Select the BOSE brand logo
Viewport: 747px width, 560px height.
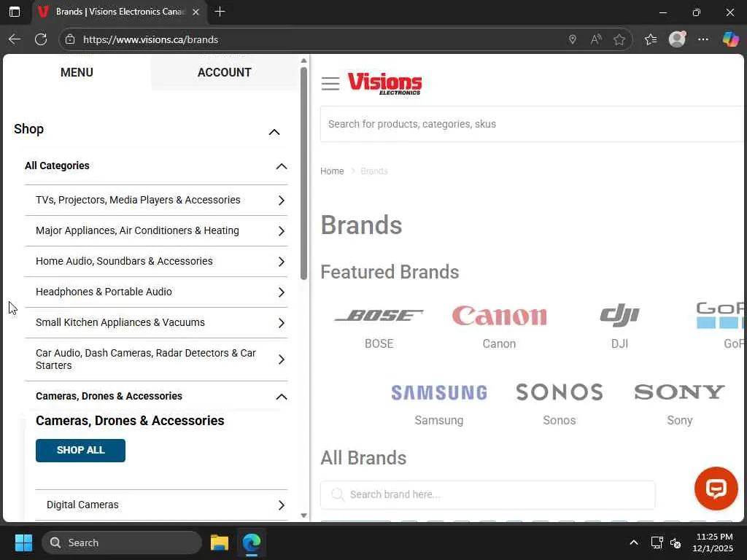click(x=379, y=315)
